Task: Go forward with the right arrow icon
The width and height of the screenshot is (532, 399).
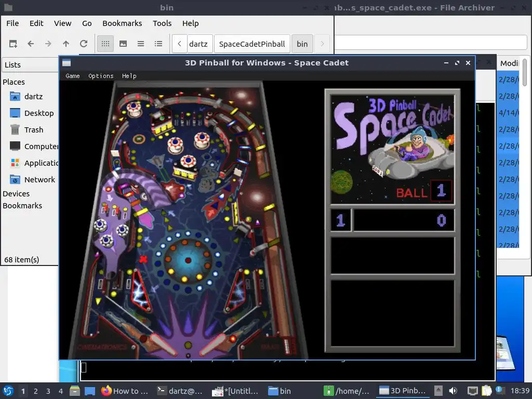Action: tap(48, 44)
